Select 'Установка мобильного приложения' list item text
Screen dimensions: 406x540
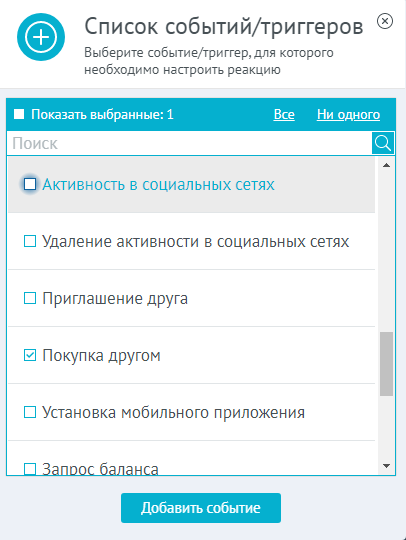(x=174, y=412)
